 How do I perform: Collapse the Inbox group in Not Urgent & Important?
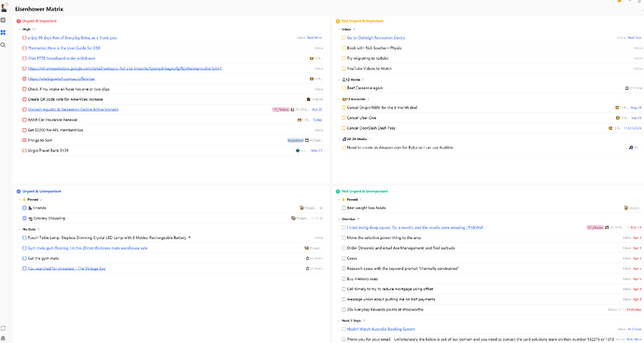pyautogui.click(x=339, y=30)
